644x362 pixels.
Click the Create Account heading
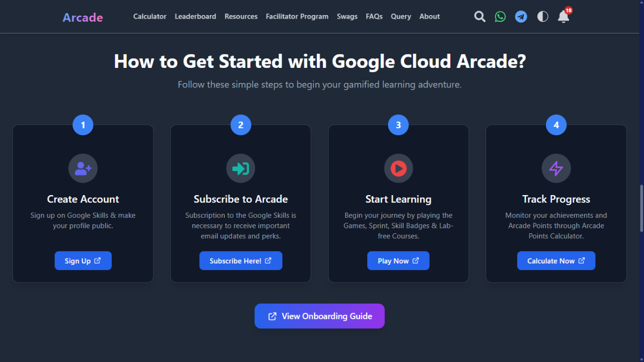coord(83,199)
